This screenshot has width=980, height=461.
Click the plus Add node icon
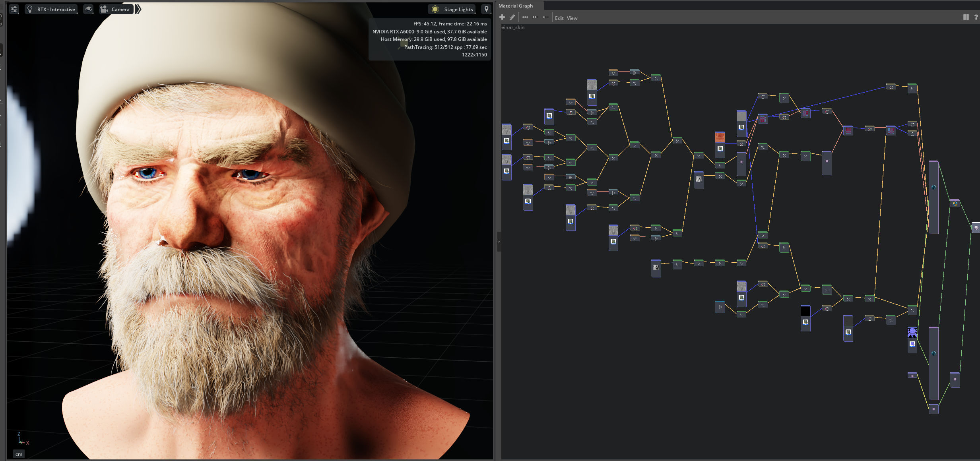click(502, 17)
